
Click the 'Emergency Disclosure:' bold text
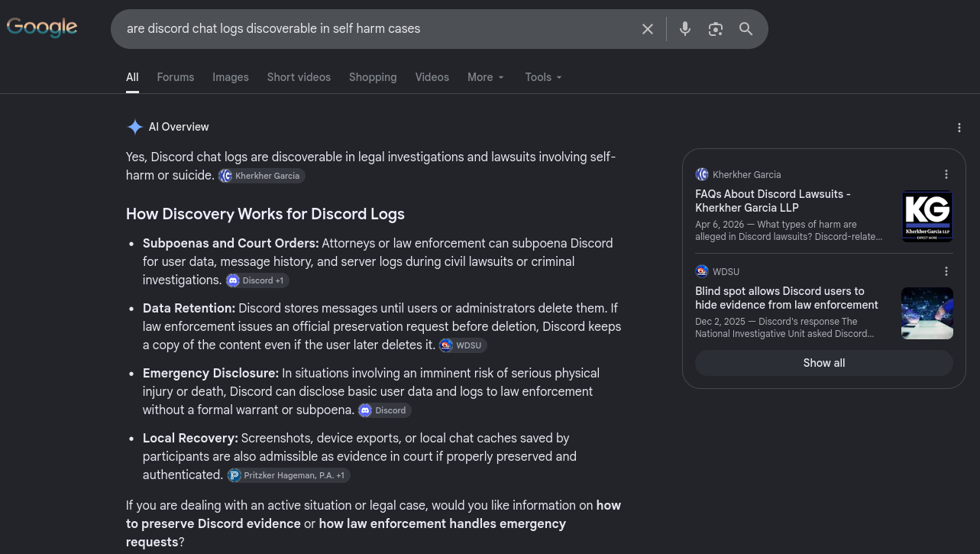click(211, 374)
